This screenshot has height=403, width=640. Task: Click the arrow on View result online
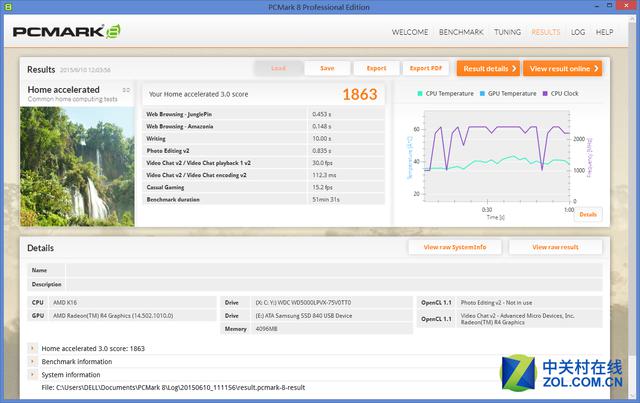click(x=596, y=69)
